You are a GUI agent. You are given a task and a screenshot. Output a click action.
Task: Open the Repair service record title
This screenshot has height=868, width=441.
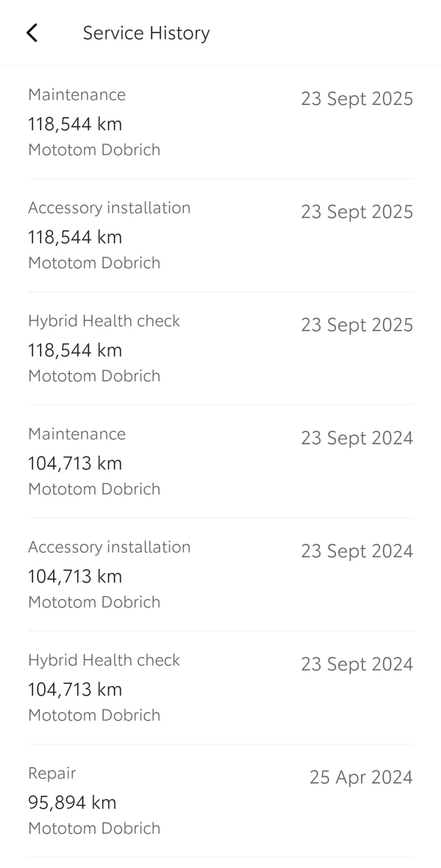click(52, 773)
